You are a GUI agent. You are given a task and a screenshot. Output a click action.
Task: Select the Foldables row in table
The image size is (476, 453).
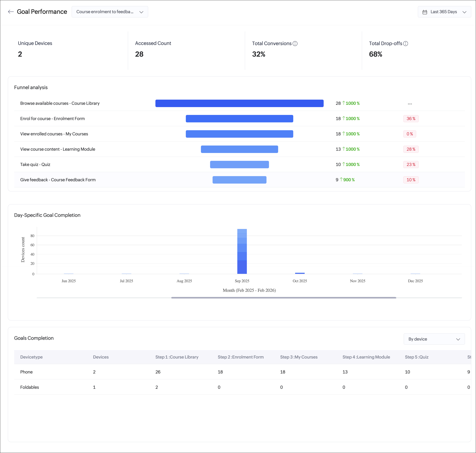[29, 387]
